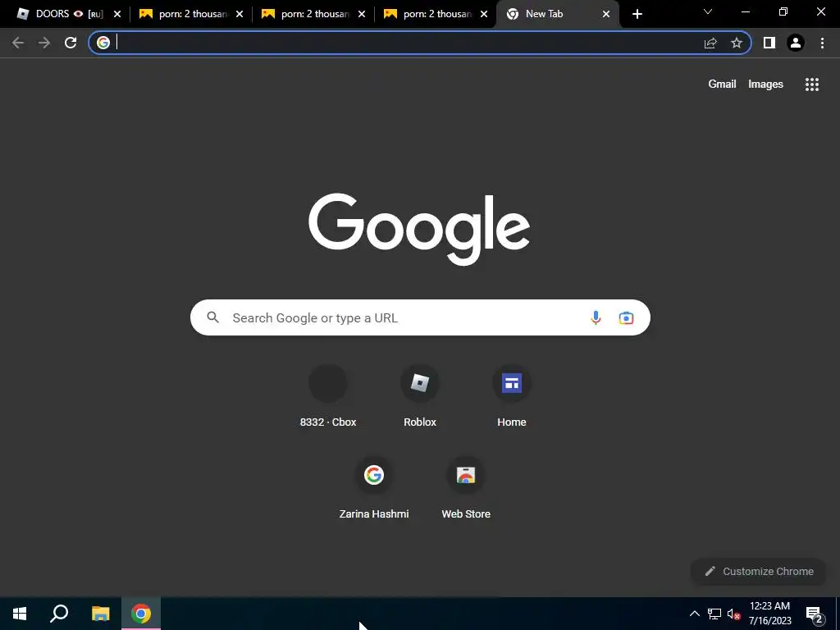
Task: Open the network tray icon
Action: pos(714,614)
